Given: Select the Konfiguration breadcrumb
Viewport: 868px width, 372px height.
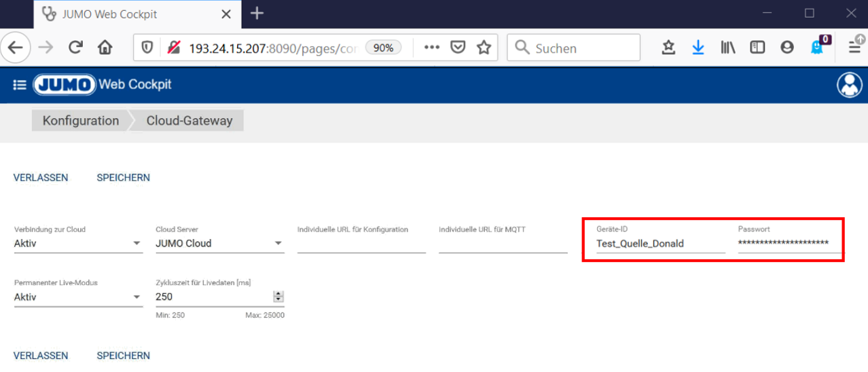Looking at the screenshot, I should click(x=80, y=121).
